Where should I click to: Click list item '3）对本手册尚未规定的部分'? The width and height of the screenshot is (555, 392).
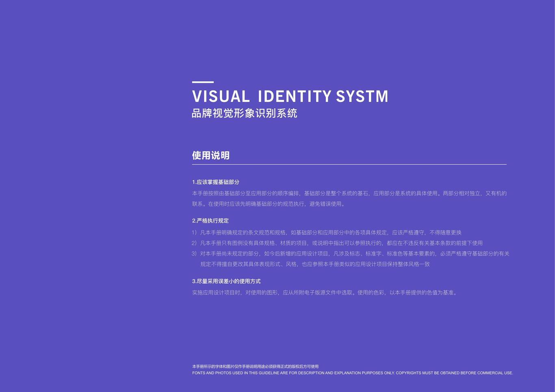(351, 254)
